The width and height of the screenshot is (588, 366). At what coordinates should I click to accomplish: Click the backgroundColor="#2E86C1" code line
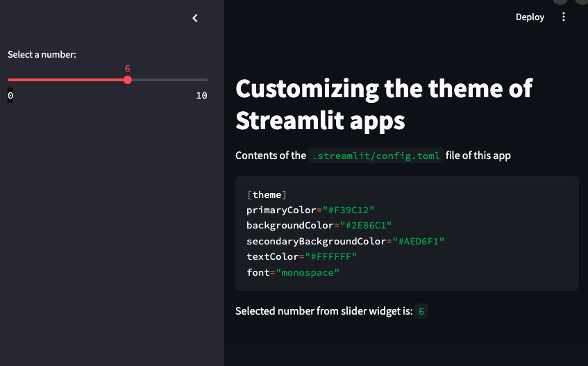click(x=319, y=226)
